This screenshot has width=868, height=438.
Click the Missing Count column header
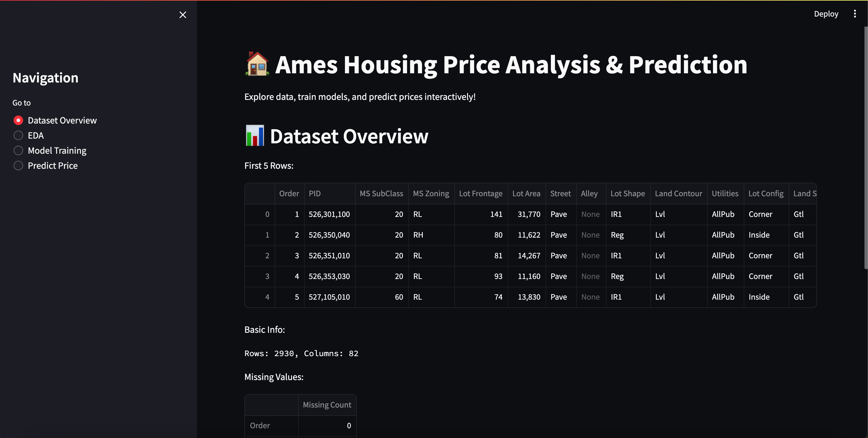tap(327, 405)
